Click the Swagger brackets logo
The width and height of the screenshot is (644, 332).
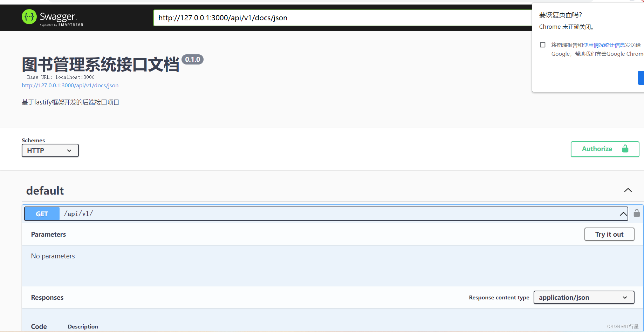tap(29, 17)
